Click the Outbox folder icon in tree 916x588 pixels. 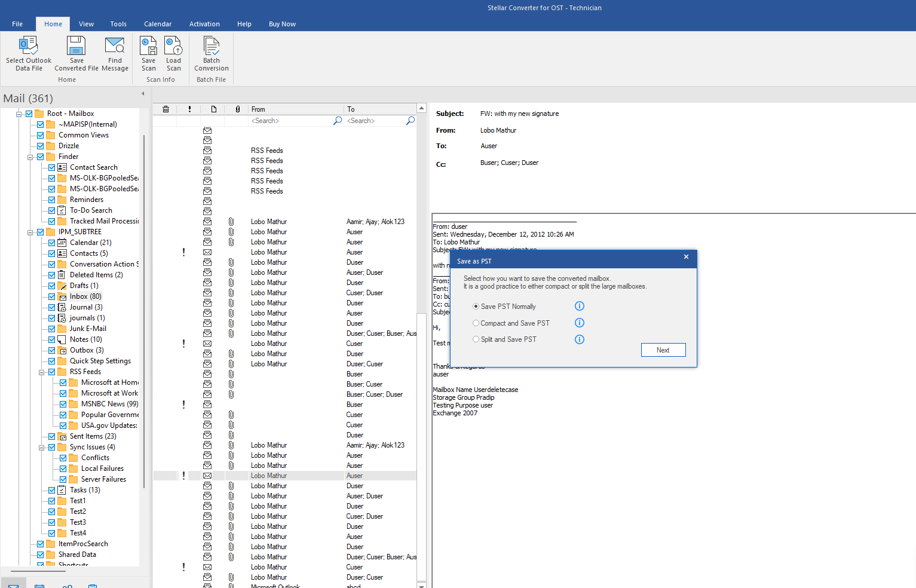[62, 350]
